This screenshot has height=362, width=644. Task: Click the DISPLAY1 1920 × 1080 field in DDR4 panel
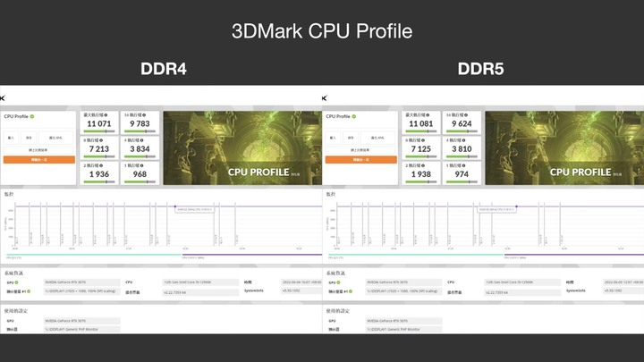tap(81, 291)
